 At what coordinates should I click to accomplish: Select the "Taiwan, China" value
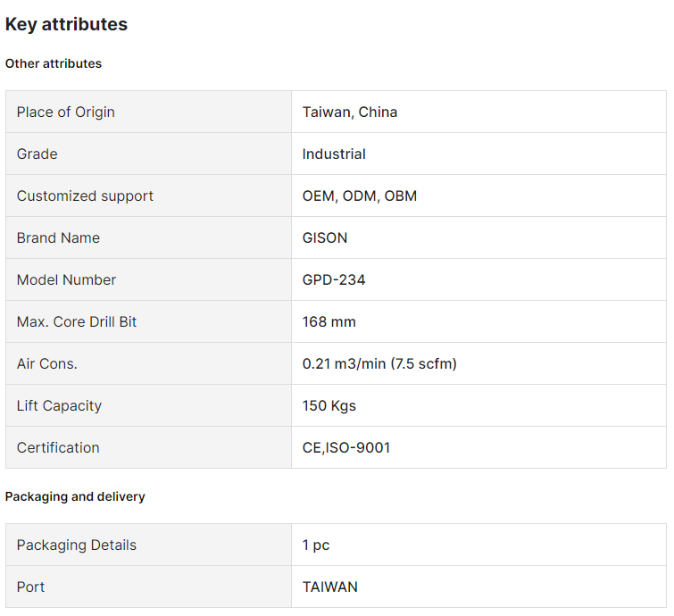tap(350, 112)
